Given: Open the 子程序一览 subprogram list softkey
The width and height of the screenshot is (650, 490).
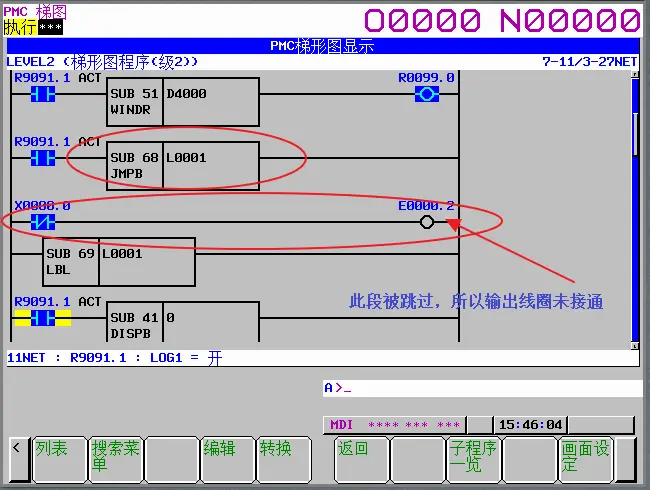Looking at the screenshot, I should (473, 457).
